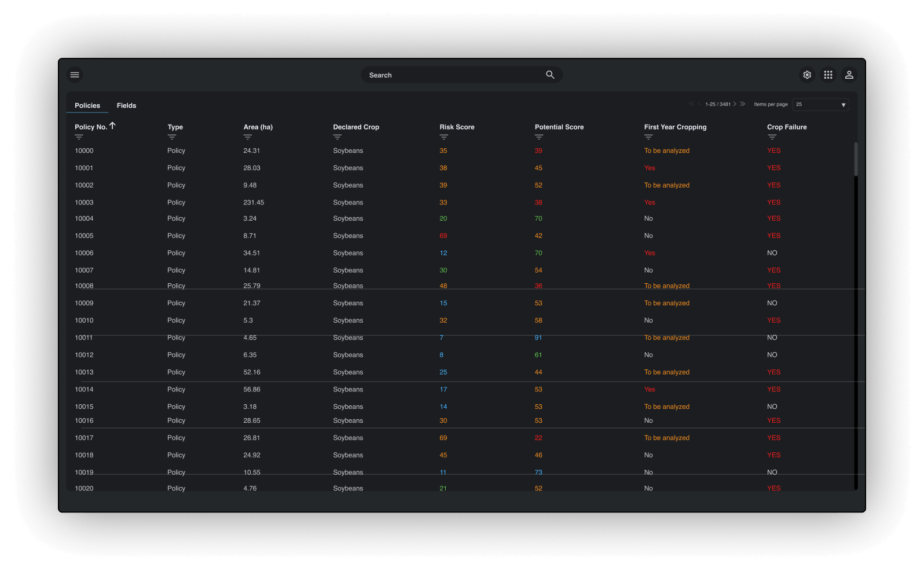Image resolution: width=924 pixels, height=571 pixels.
Task: Open filter under Policy No. column
Action: [79, 137]
